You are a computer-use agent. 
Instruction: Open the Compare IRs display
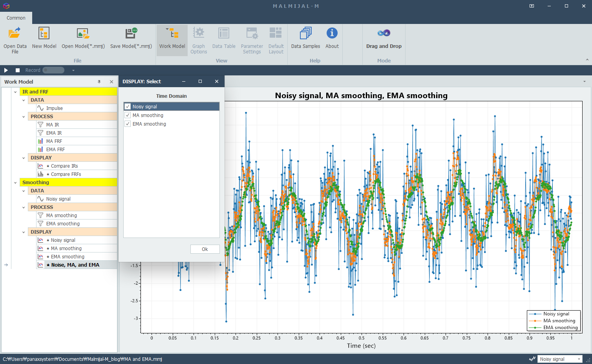coord(77,166)
